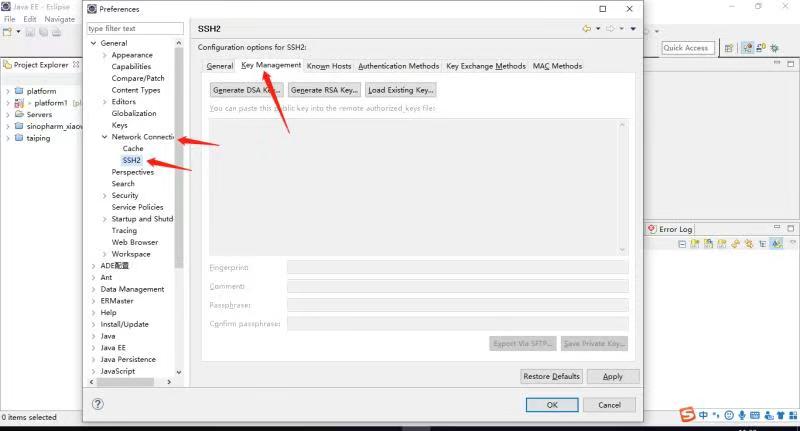Click the Cancel button

coord(609,404)
